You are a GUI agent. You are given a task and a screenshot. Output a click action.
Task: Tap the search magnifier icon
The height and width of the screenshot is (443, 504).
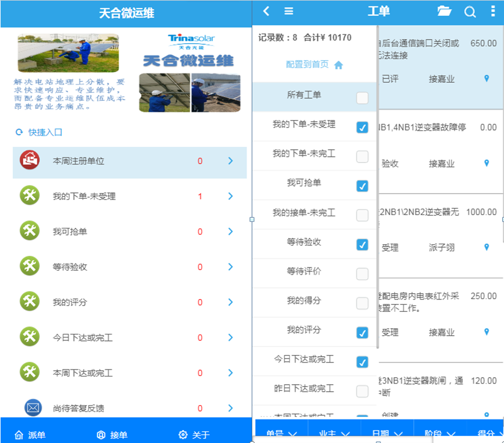[x=470, y=12]
